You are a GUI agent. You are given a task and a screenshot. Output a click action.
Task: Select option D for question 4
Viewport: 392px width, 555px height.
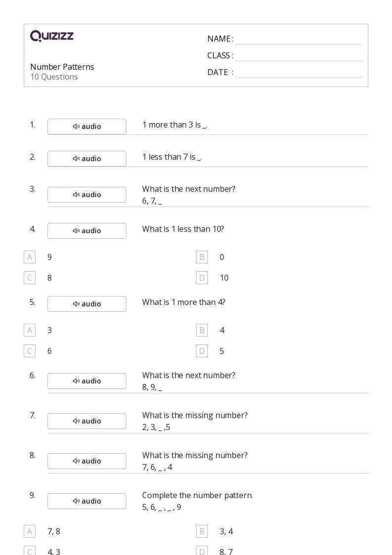pos(201,278)
